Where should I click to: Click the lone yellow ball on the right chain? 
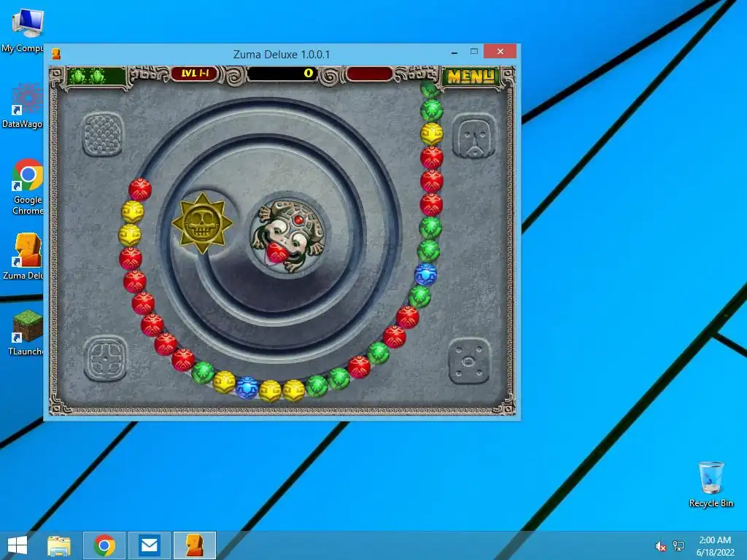432,134
